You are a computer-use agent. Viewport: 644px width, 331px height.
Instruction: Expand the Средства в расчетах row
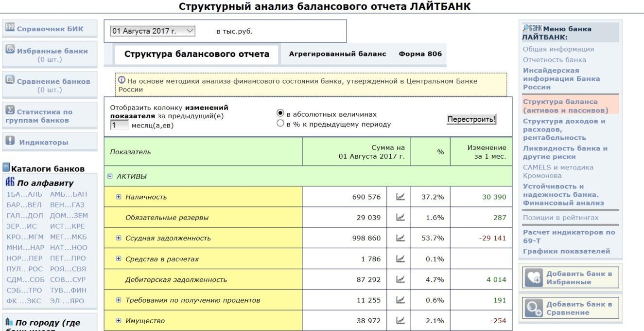pyautogui.click(x=119, y=258)
